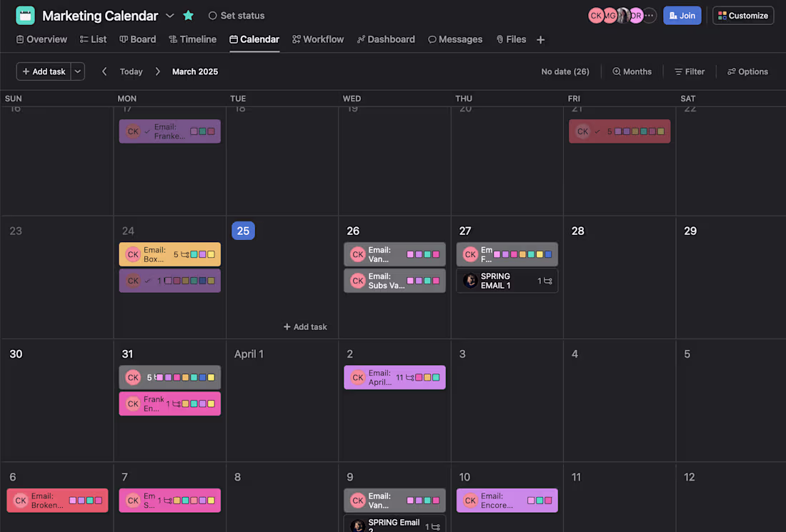Image resolution: width=786 pixels, height=532 pixels.
Task: Open the Frank En task on March 31
Action: click(169, 403)
